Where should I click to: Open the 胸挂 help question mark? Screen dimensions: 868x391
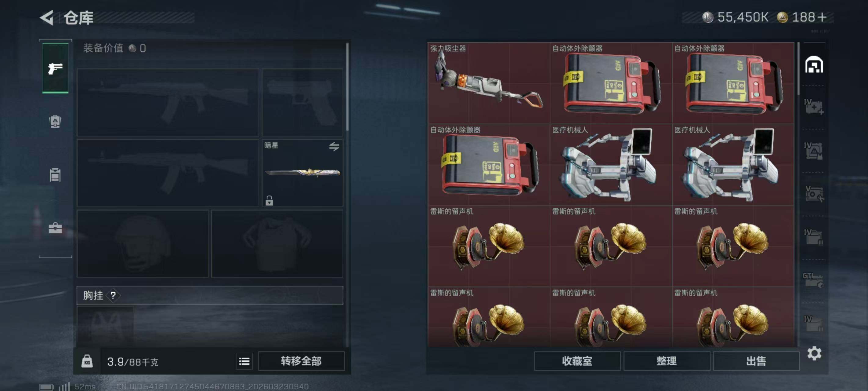(113, 295)
